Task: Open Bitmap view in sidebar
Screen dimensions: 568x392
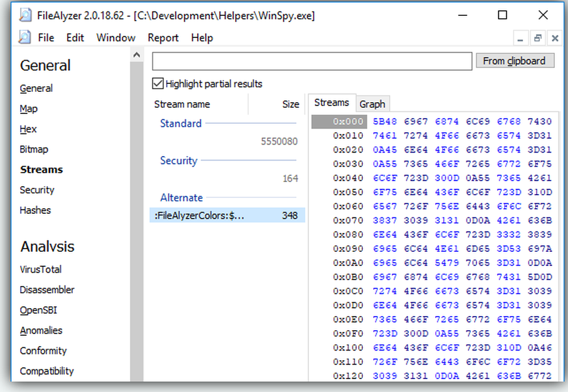Action: [x=34, y=149]
